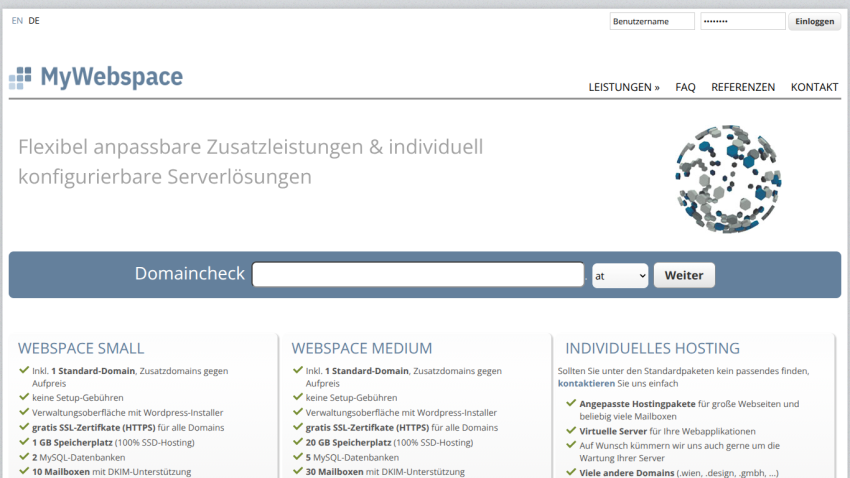The width and height of the screenshot is (850, 478).
Task: Click '20 GB Speicherplatz' text
Action: tap(348, 442)
